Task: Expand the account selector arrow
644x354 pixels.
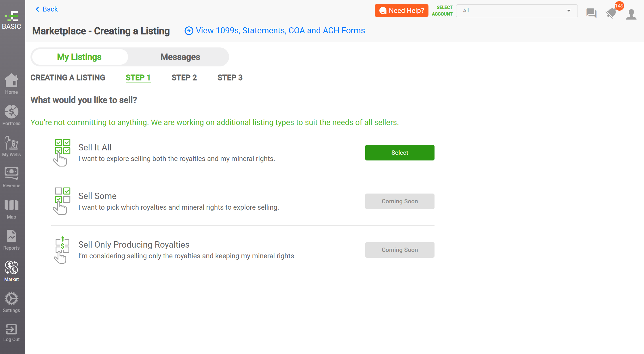Action: [x=569, y=11]
